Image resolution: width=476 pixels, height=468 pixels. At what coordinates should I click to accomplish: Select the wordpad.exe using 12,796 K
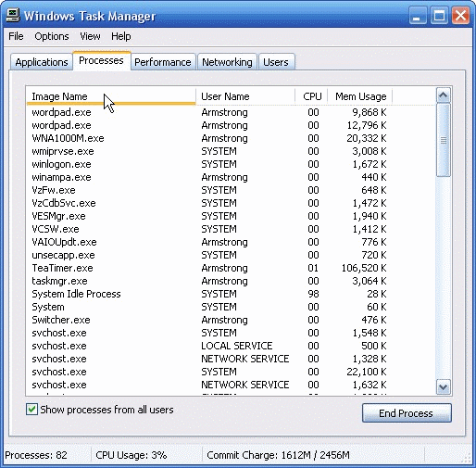tap(232, 125)
